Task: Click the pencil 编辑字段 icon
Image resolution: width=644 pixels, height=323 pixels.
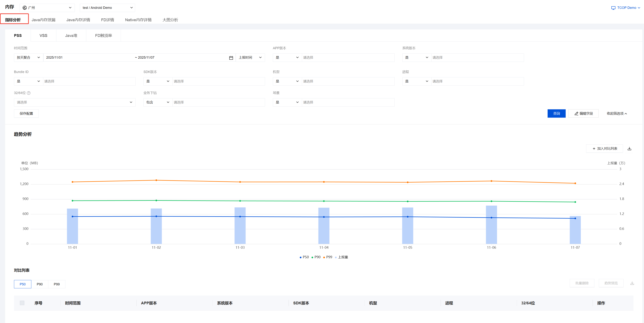Action: (x=576, y=114)
